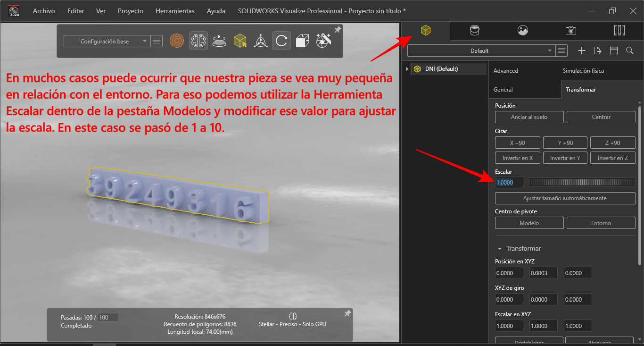Open the Libraries books tab
The image size is (644, 346).
coord(619,31)
